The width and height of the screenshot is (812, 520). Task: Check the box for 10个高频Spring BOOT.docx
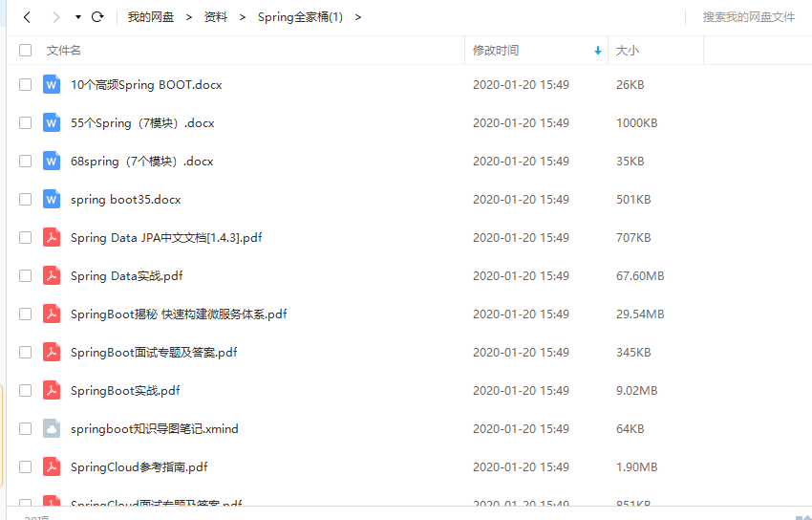pos(25,84)
